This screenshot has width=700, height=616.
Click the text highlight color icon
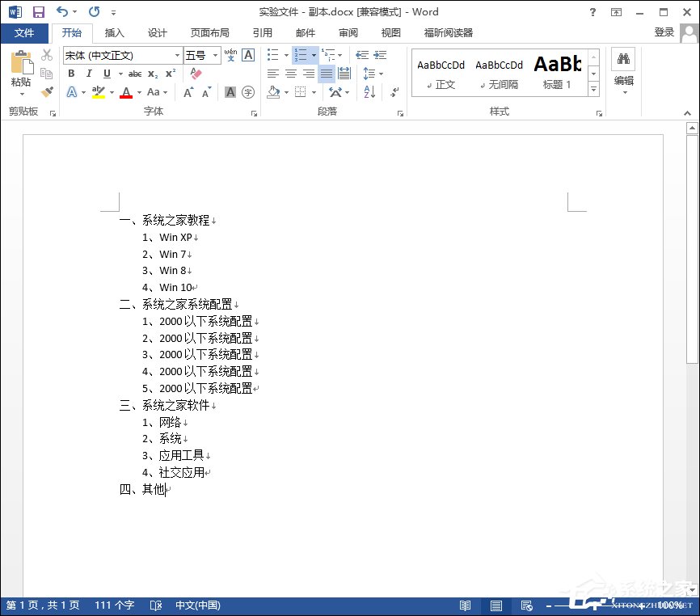click(97, 92)
